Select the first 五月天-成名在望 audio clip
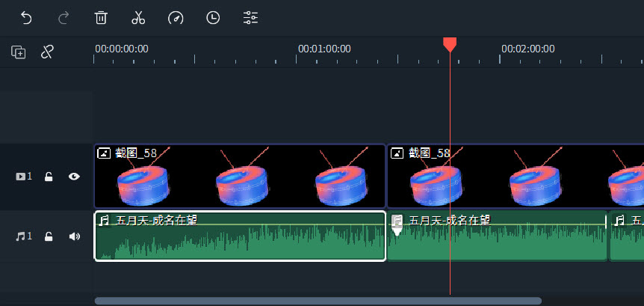Image resolution: width=644 pixels, height=306 pixels. click(x=240, y=236)
